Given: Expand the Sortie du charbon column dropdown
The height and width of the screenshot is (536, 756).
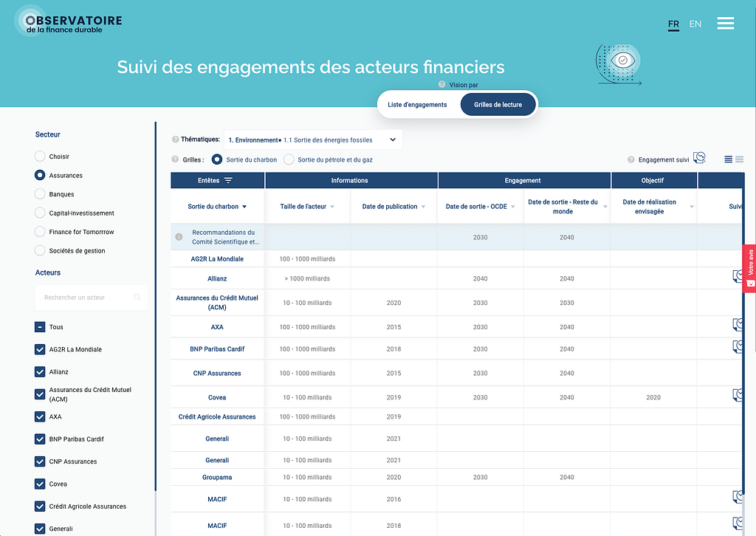Looking at the screenshot, I should click(244, 207).
